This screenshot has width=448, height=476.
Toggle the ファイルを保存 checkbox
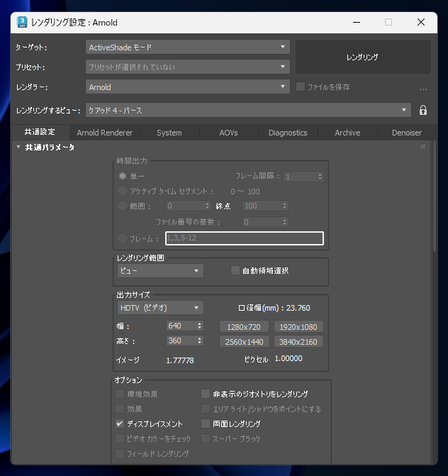click(301, 87)
